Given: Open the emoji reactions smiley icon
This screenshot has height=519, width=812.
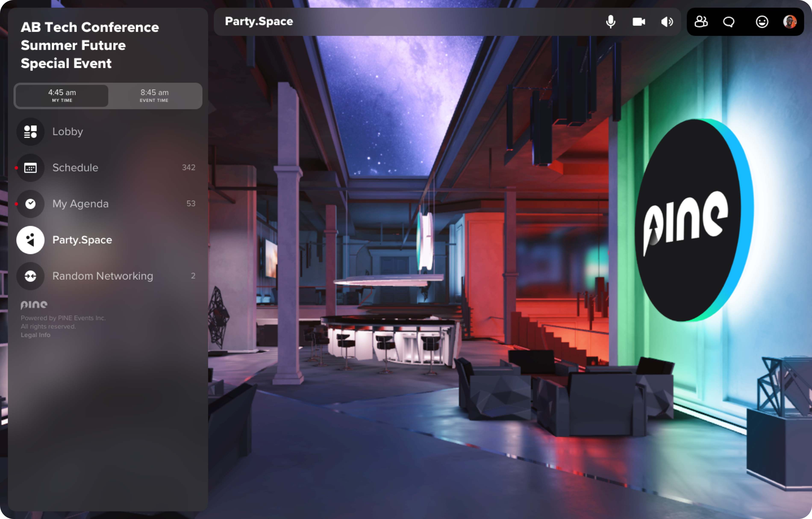Looking at the screenshot, I should (762, 22).
